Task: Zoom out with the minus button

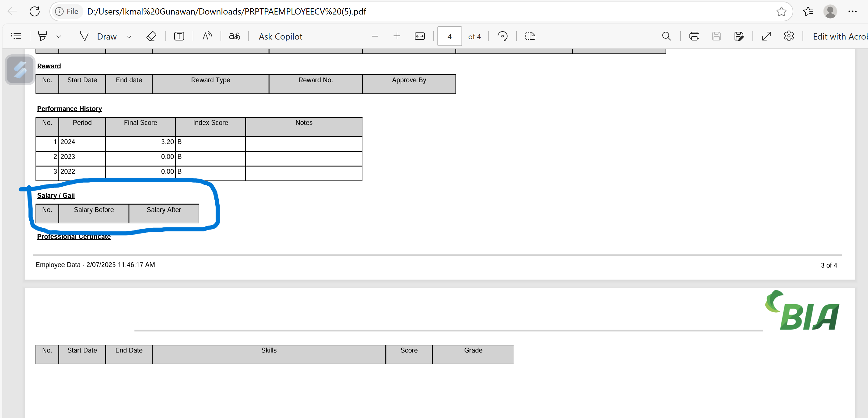Action: click(375, 36)
